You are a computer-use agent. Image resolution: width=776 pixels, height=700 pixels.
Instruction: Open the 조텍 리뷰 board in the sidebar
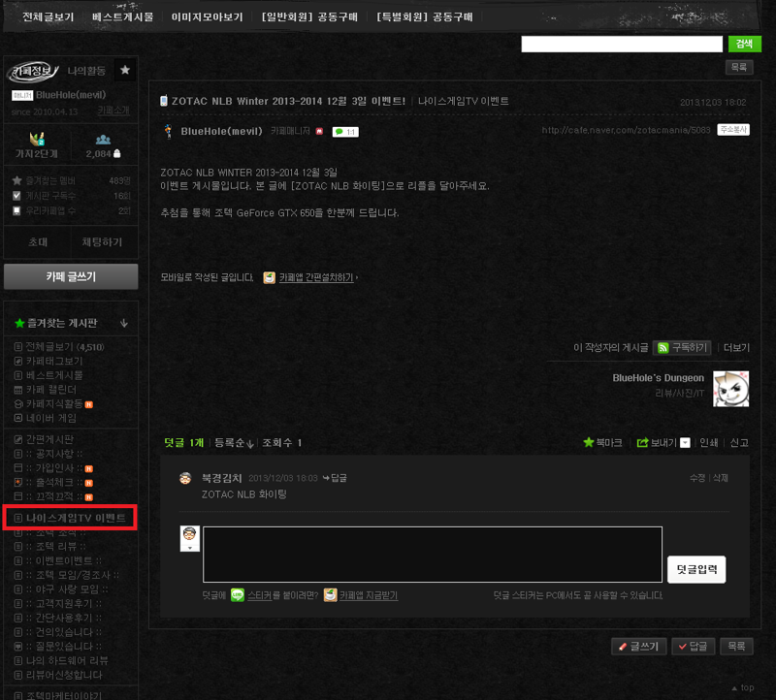coord(56,546)
